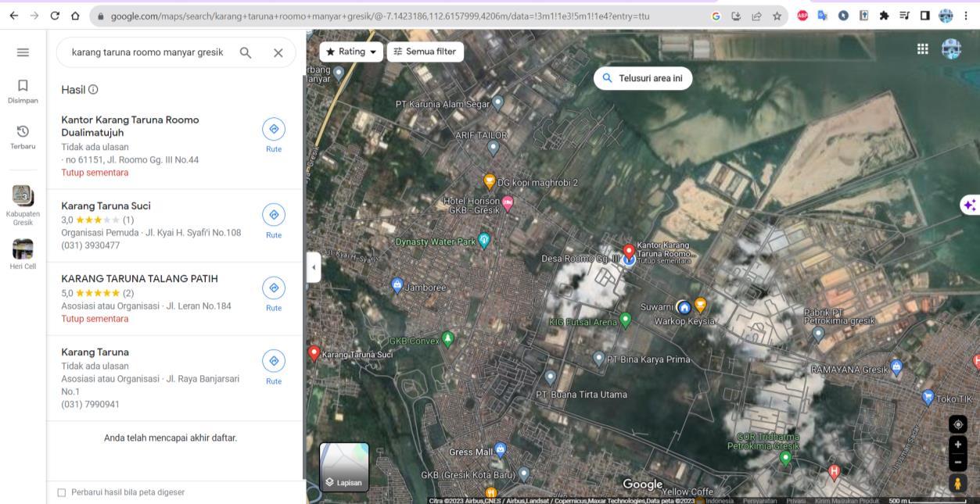Collapse the side results panel
The image size is (980, 504).
[314, 267]
